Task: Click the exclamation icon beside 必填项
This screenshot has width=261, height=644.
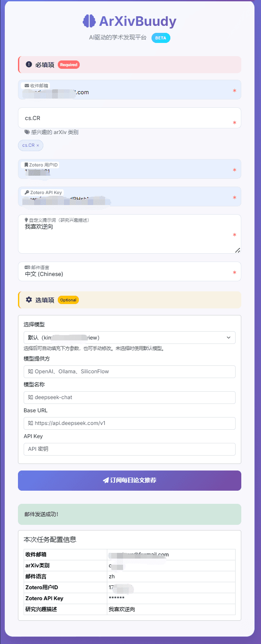Action: tap(29, 64)
